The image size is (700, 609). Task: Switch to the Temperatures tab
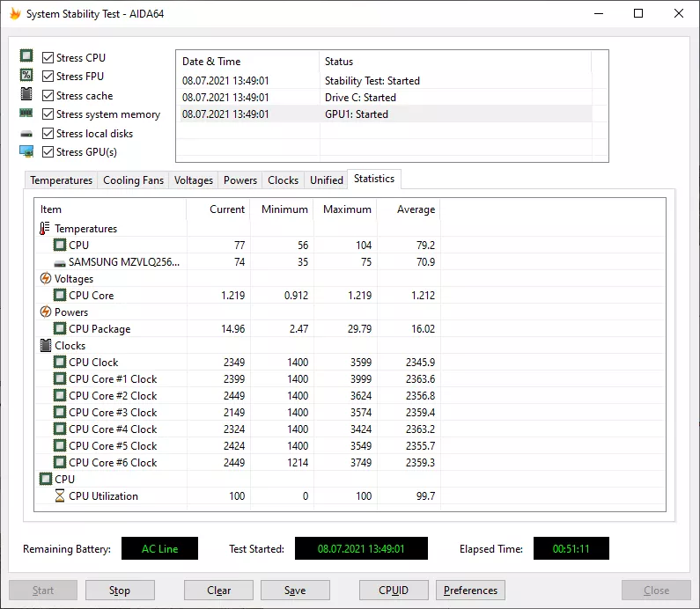point(61,180)
